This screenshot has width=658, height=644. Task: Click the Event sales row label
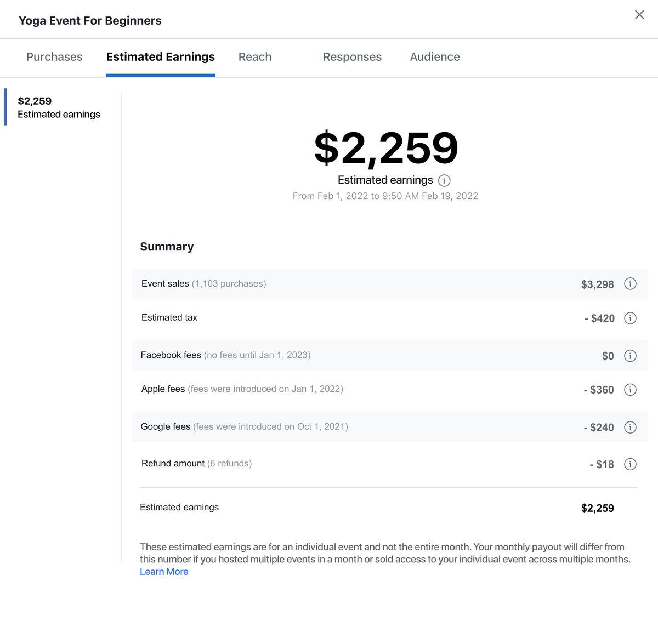click(x=165, y=284)
